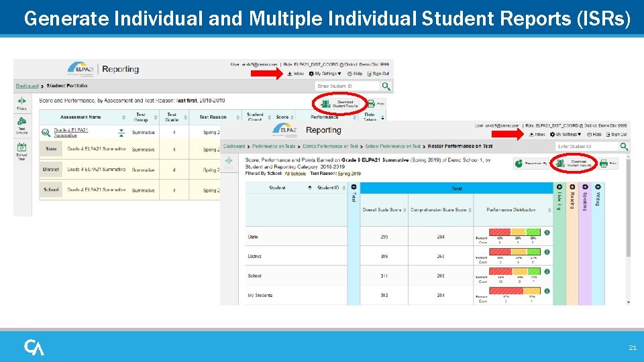Click the vertical scrollbar in Roster window
The width and height of the screenshot is (644, 362).
(x=628, y=209)
